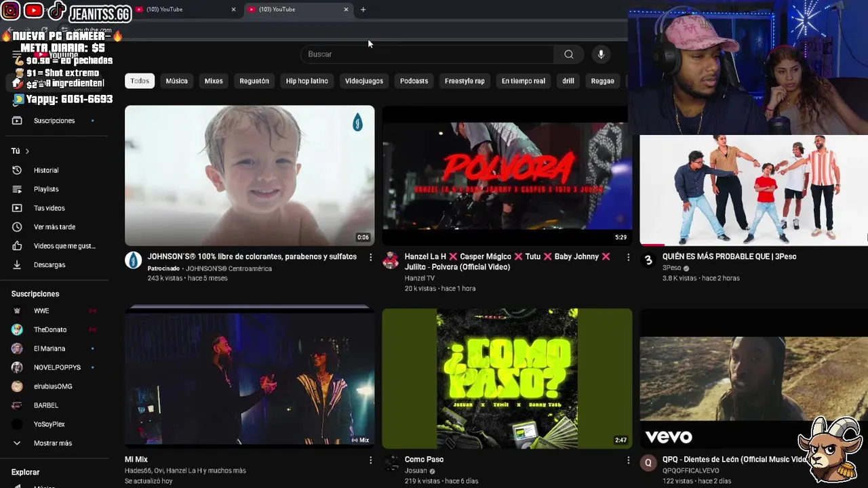Screen dimensions: 868x488
Task: Open a new browser tab
Action: pyautogui.click(x=363, y=9)
